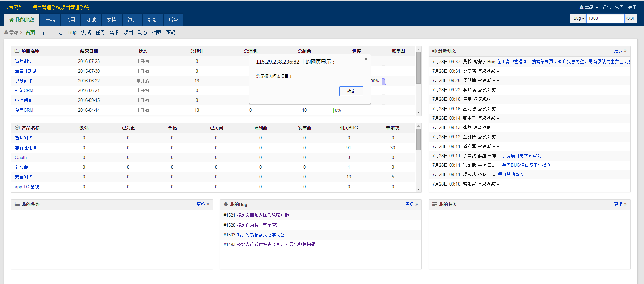Open bug #1521 报表页面加入图形隐藏功能
644x284 pixels.
(263, 215)
